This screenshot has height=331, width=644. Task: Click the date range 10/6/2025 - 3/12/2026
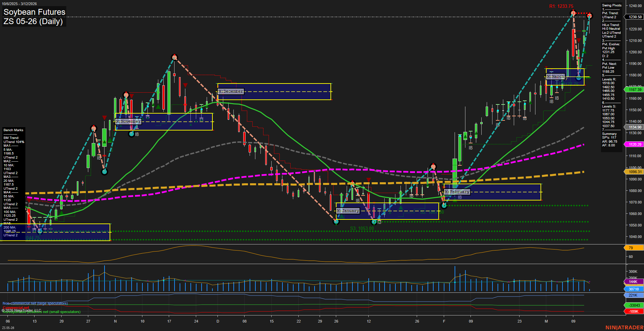pos(19,4)
